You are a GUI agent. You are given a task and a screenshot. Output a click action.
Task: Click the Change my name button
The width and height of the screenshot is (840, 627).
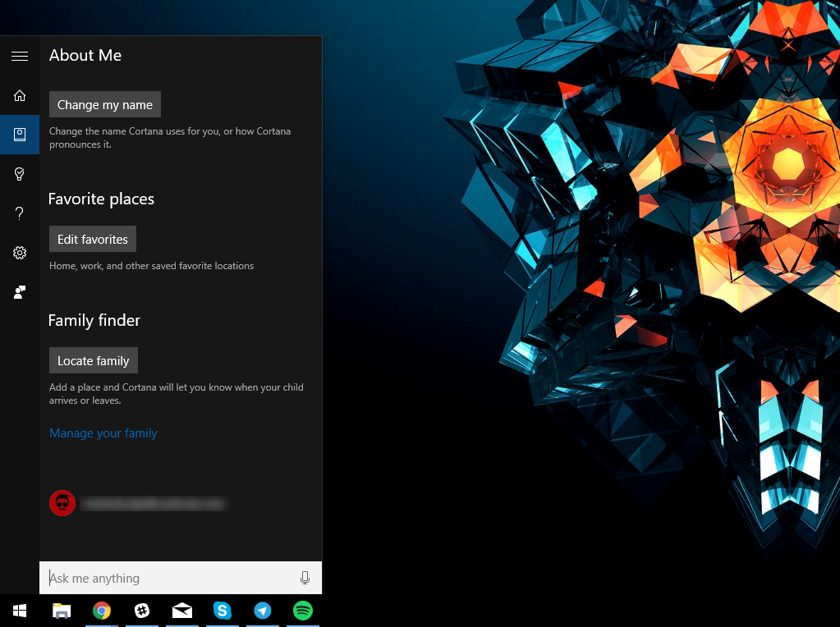105,104
